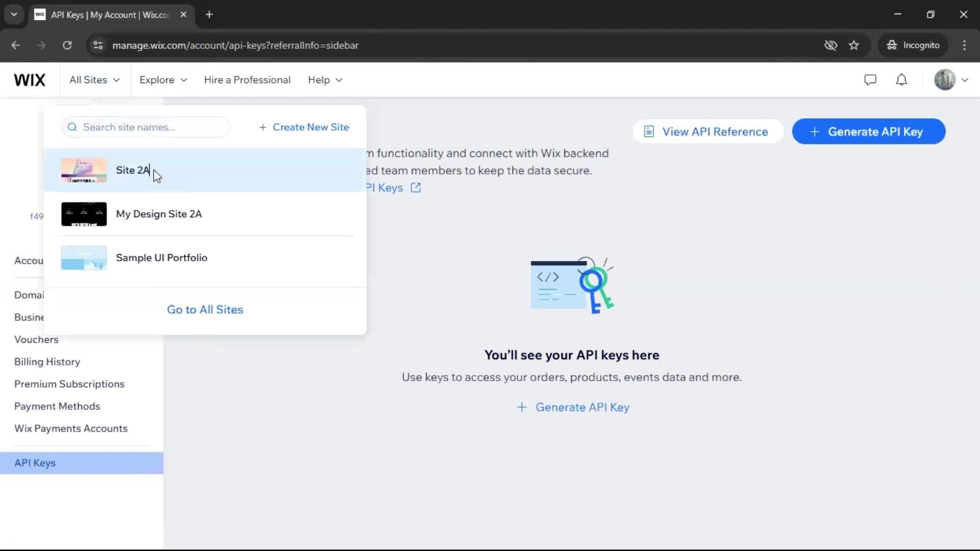Open Vouchers in the sidebar

coord(36,340)
